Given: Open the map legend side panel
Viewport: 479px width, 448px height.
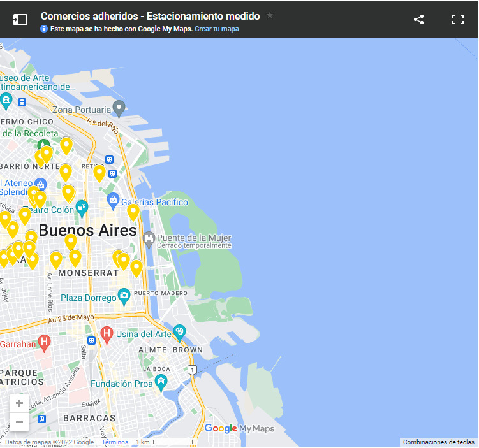Looking at the screenshot, I should point(20,19).
